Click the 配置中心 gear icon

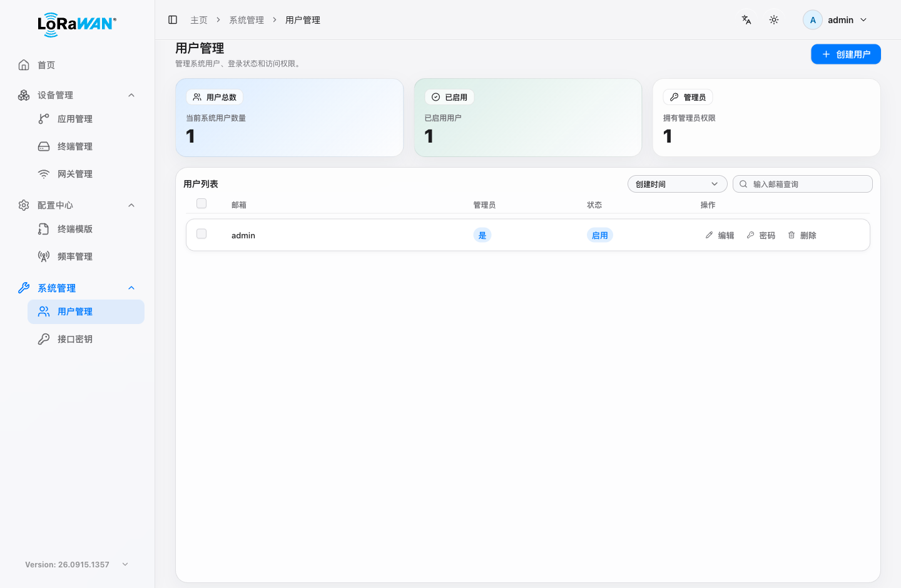(24, 205)
